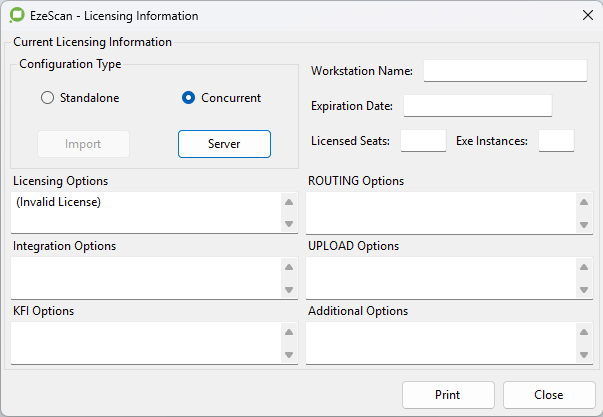Click the up arrow in the KFI Options list
Viewport: 603px width, 417px height.
[x=289, y=332]
